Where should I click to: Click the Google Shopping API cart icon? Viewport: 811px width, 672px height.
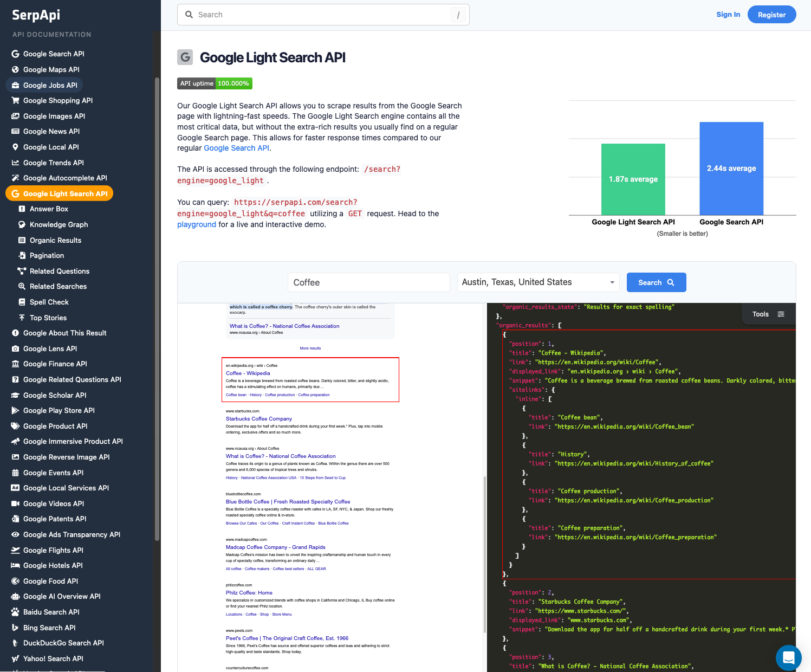[15, 100]
